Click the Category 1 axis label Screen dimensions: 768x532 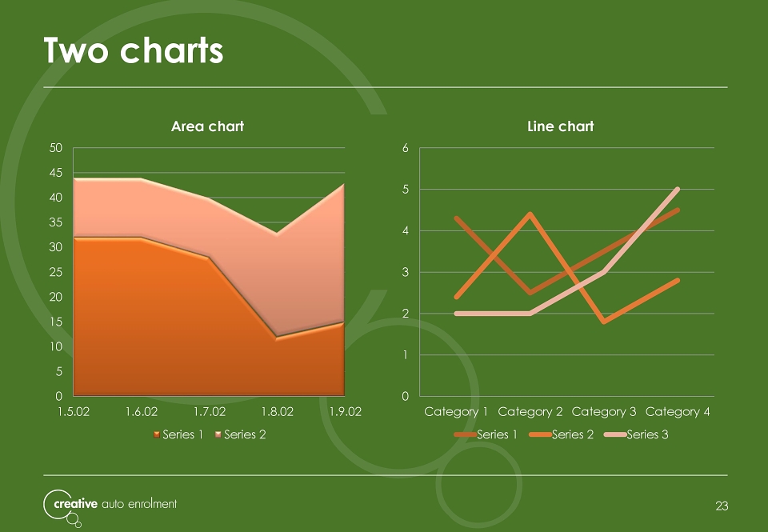[456, 412]
